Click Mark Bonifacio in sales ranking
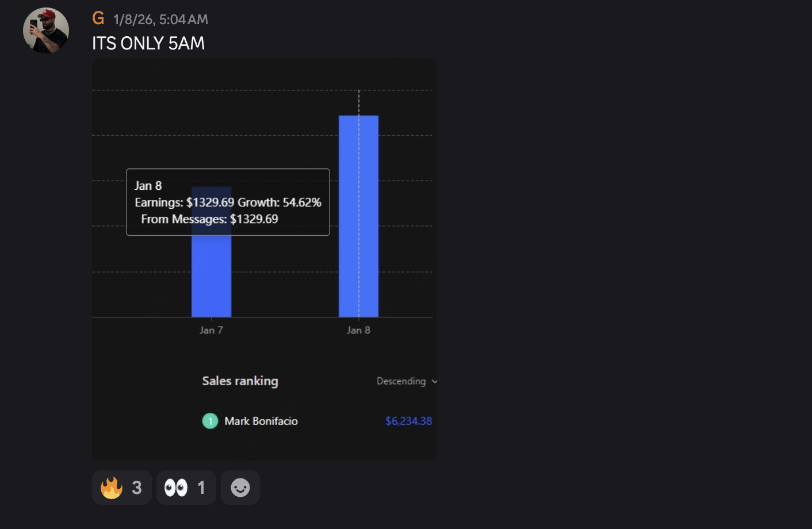Image resolution: width=812 pixels, height=529 pixels. [261, 421]
